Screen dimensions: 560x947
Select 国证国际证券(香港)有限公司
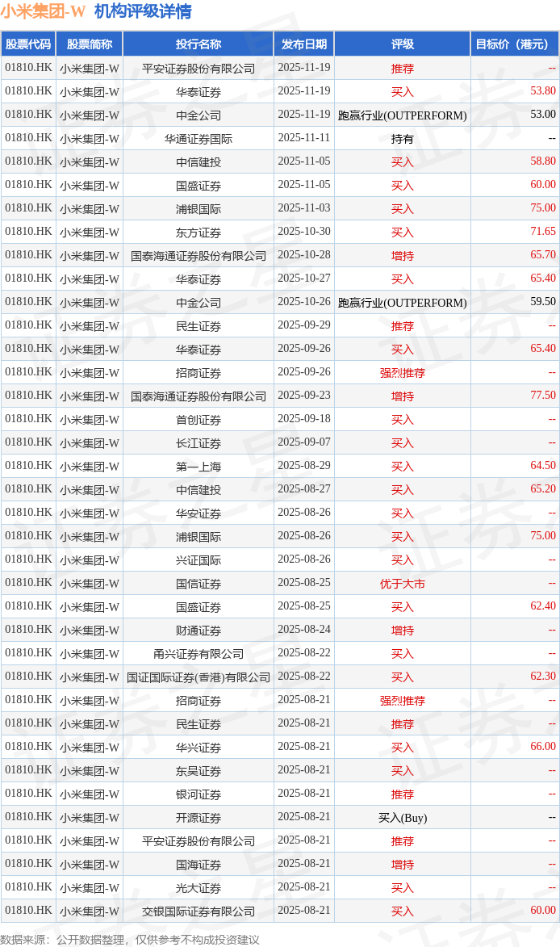(x=198, y=677)
